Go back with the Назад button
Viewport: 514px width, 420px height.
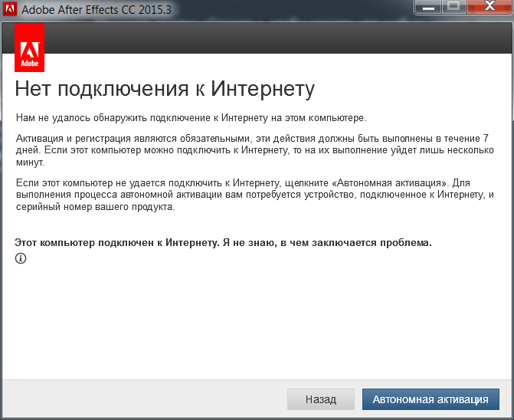point(321,399)
